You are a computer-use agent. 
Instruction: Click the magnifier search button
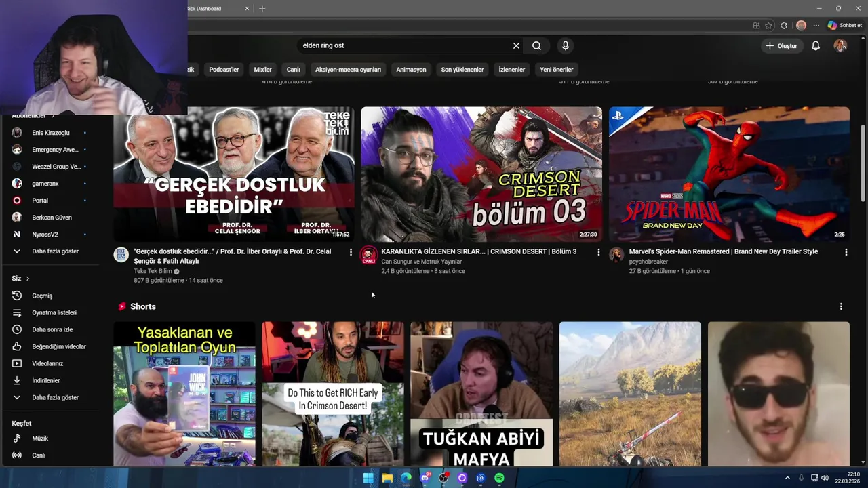(x=536, y=45)
